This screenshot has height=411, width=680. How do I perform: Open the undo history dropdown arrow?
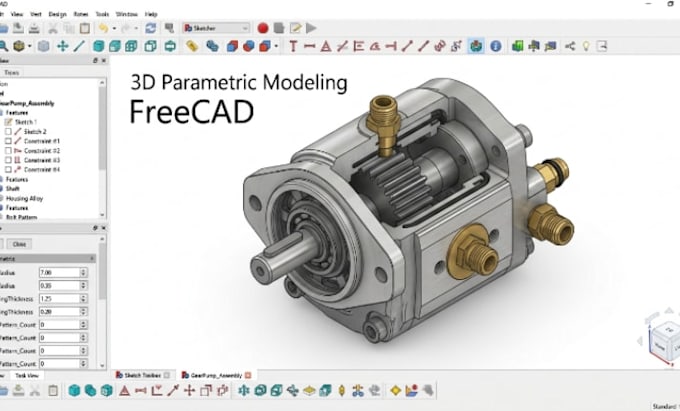point(114,29)
